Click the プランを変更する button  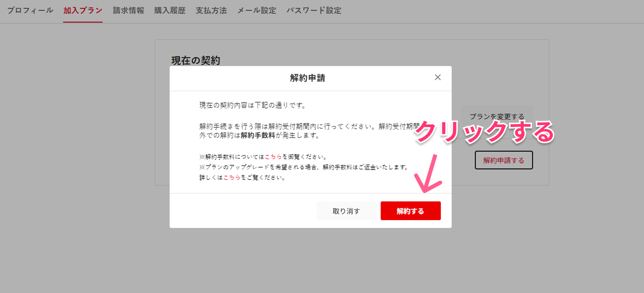click(x=497, y=117)
